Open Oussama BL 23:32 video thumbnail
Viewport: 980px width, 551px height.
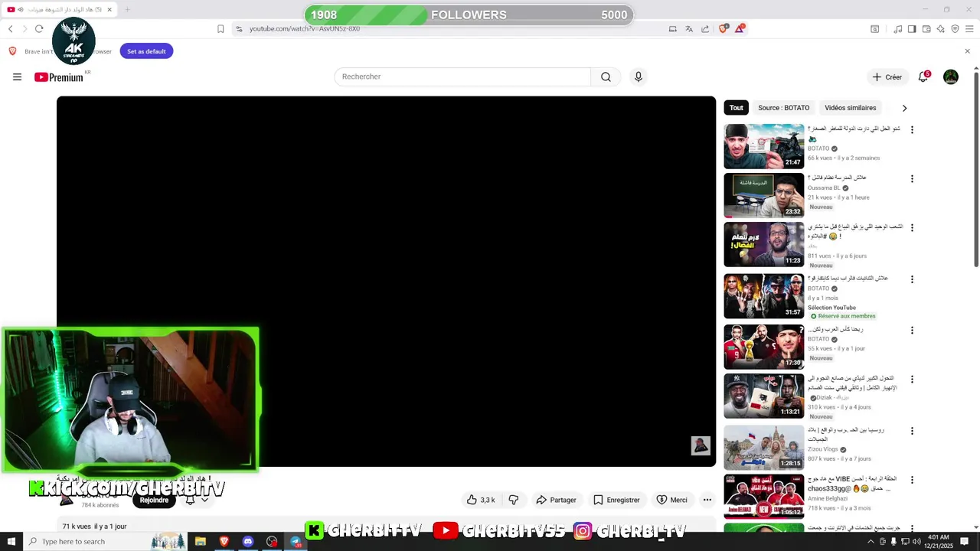point(763,195)
